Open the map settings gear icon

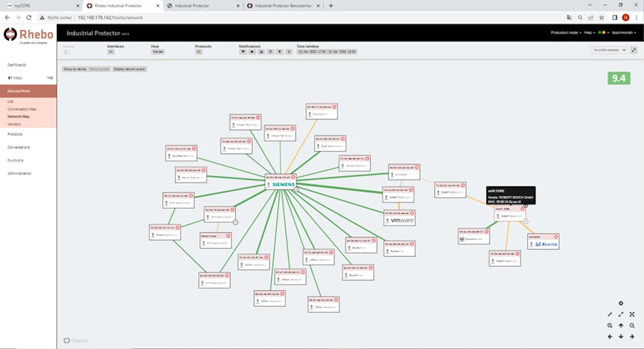tap(621, 304)
